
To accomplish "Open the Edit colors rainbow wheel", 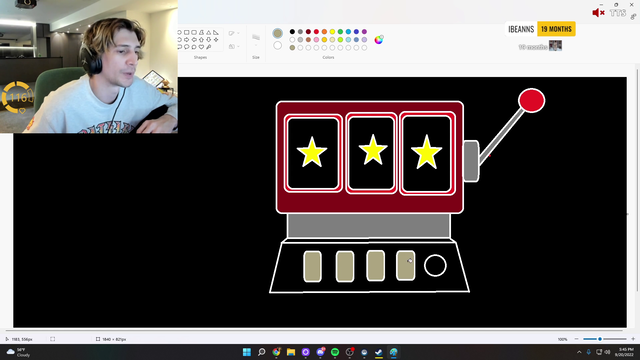I will tap(379, 40).
